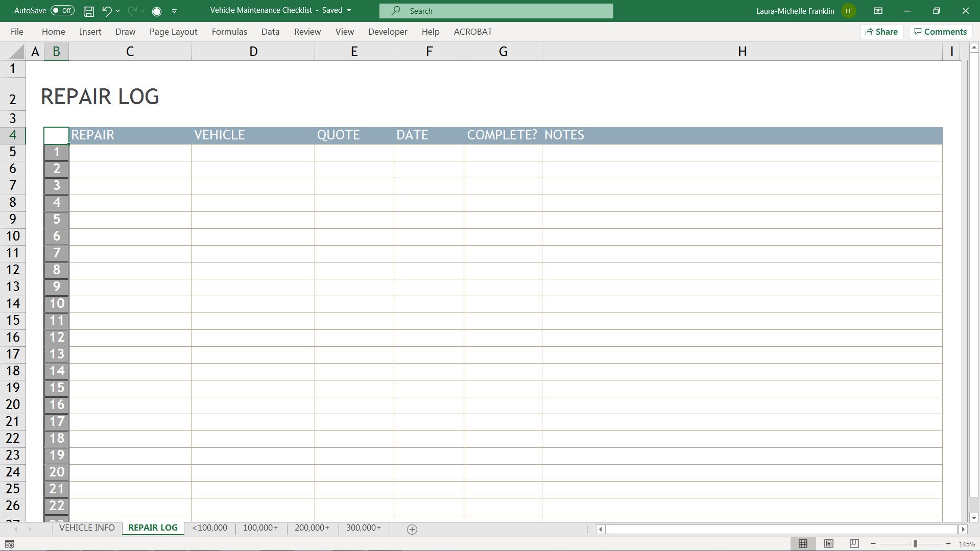Expand Customize Quick Access Toolbar chevron
Screen dimensions: 980x551
174,11
